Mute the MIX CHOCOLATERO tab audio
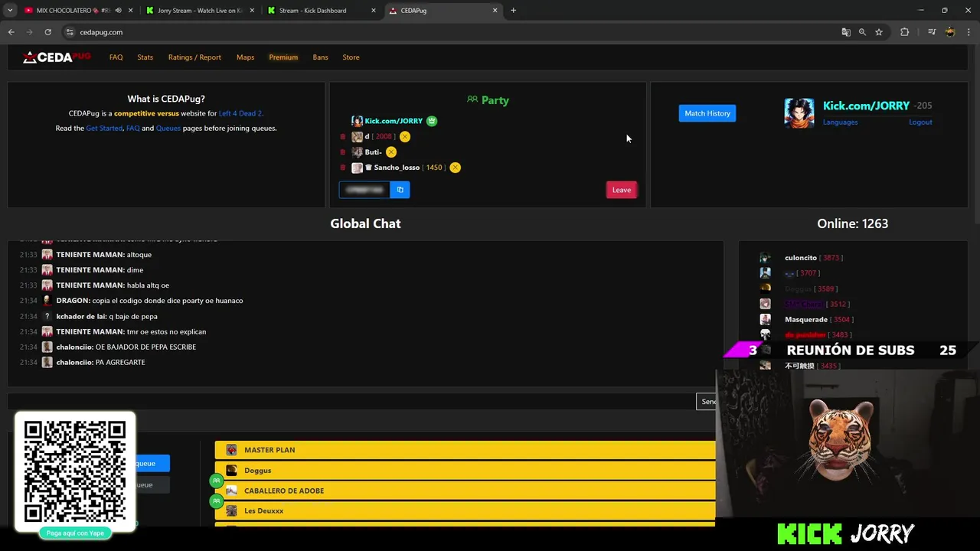 [x=118, y=11]
